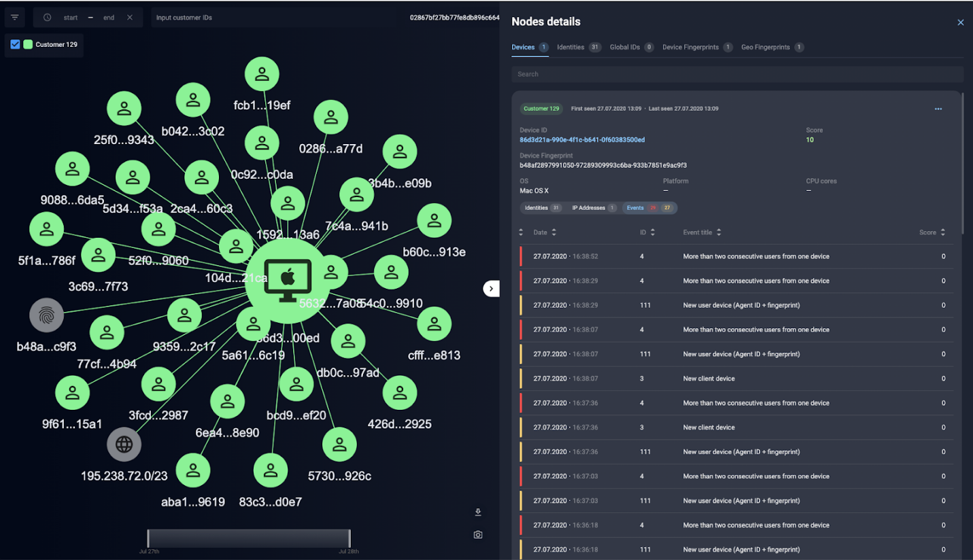Select identity node 5f1a...786f
973x560 pixels.
46,229
